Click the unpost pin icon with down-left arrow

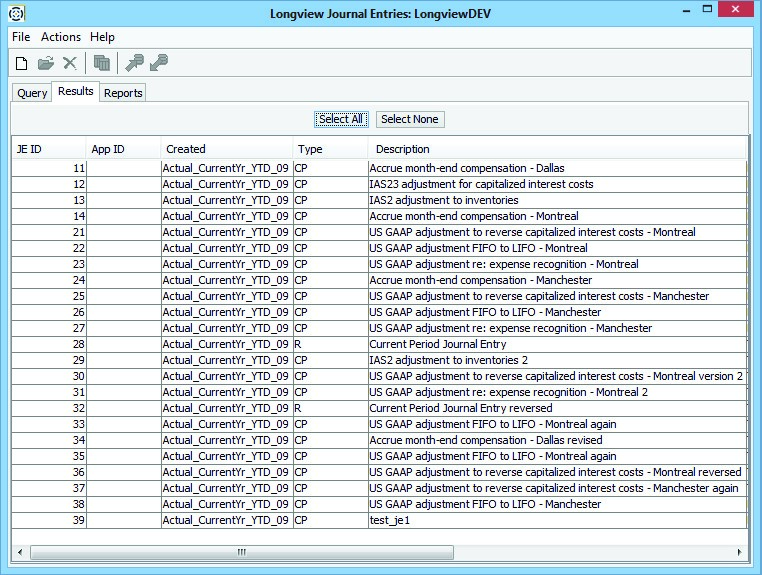158,63
